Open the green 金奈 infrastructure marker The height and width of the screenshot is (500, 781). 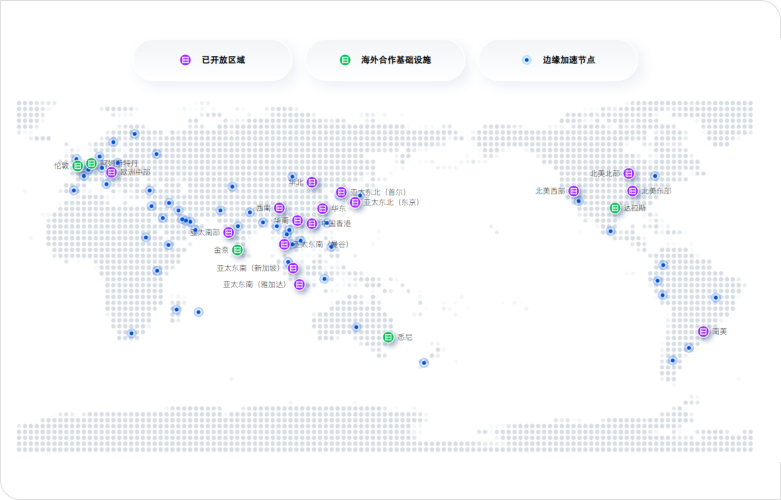[238, 250]
